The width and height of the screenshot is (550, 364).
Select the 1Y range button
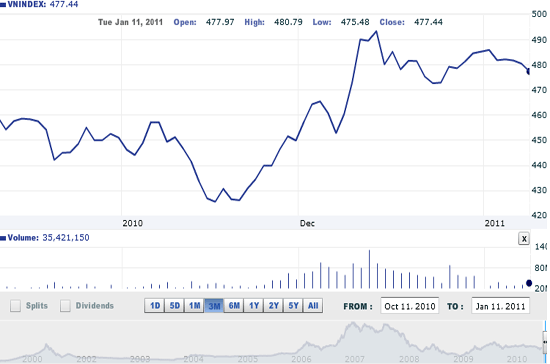254,306
